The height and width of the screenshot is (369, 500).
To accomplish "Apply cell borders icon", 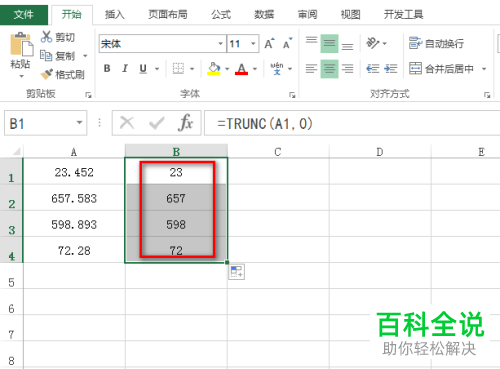I will point(178,69).
